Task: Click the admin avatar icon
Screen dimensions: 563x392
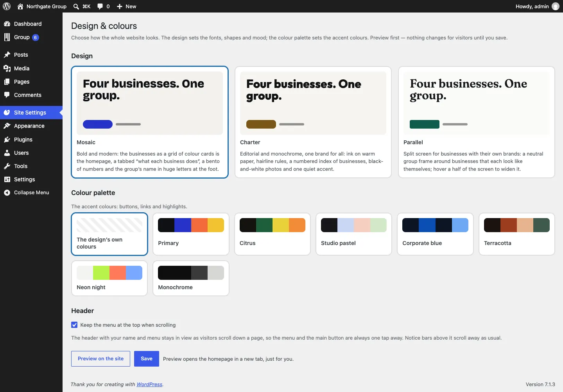Action: click(x=556, y=6)
